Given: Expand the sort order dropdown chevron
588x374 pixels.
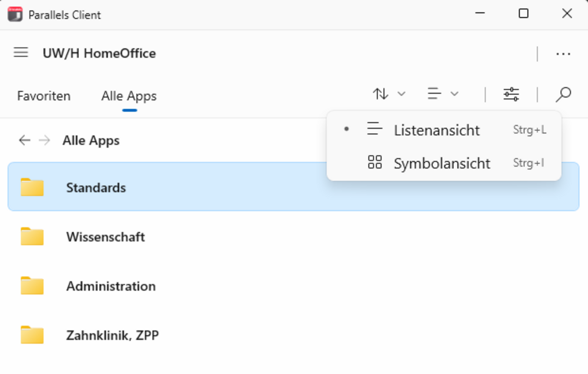Looking at the screenshot, I should tap(401, 94).
